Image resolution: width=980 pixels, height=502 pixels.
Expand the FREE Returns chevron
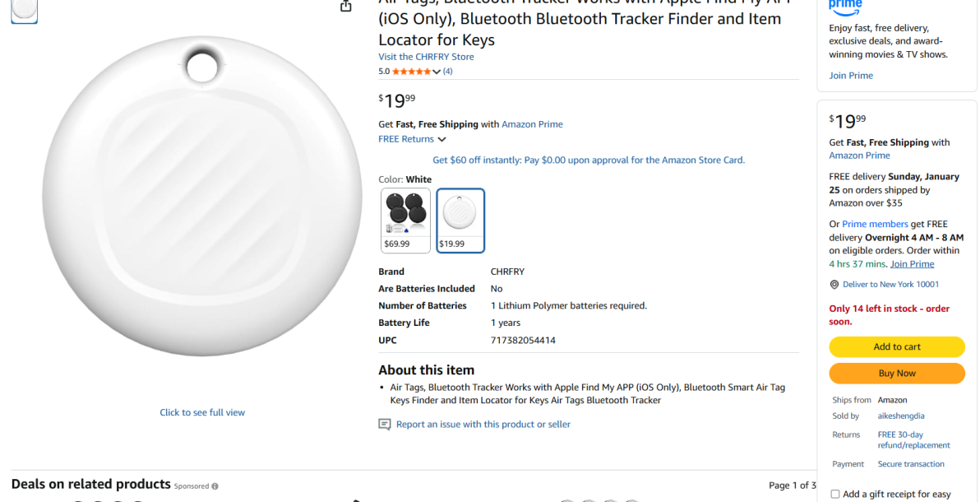442,140
